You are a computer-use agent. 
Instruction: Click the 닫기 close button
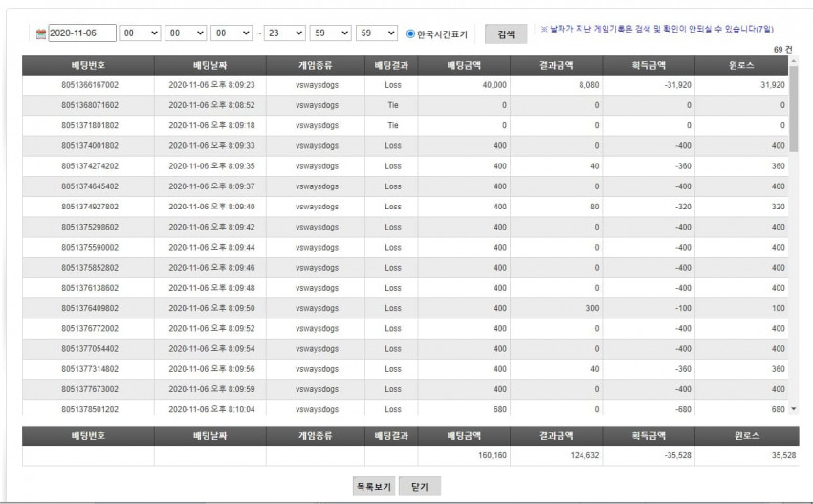(x=420, y=487)
